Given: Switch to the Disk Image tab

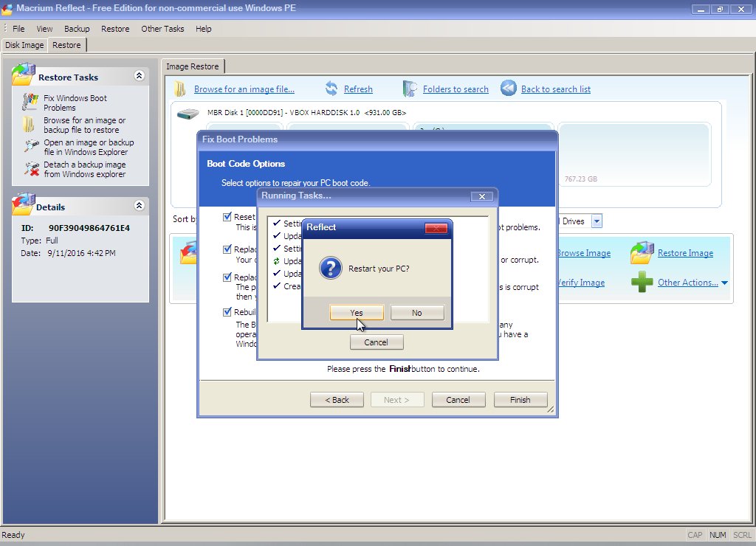Looking at the screenshot, I should [x=24, y=45].
